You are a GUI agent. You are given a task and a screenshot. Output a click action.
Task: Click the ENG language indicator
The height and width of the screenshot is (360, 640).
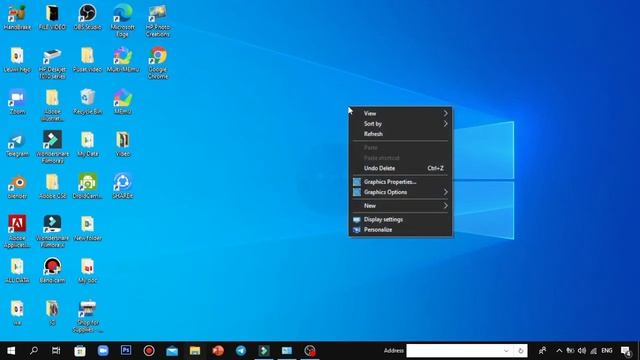coord(607,350)
